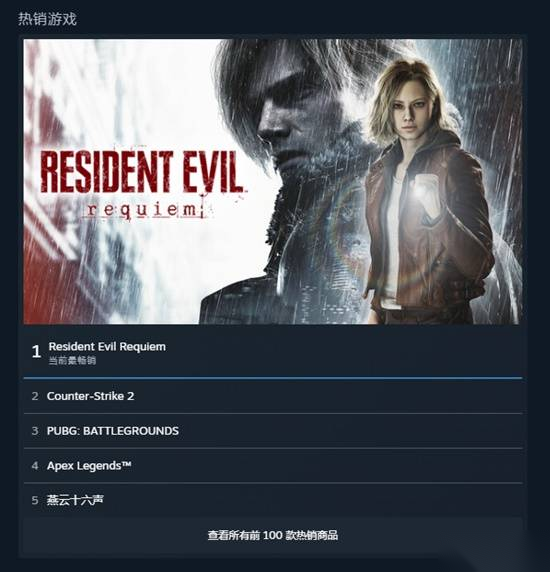Open the Resident Evil Requiem banner image
Viewport: 550px width, 572px height.
point(273,181)
